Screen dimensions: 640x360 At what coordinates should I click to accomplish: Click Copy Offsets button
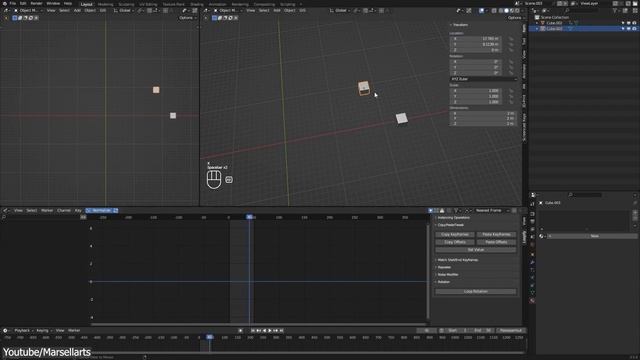[455, 242]
